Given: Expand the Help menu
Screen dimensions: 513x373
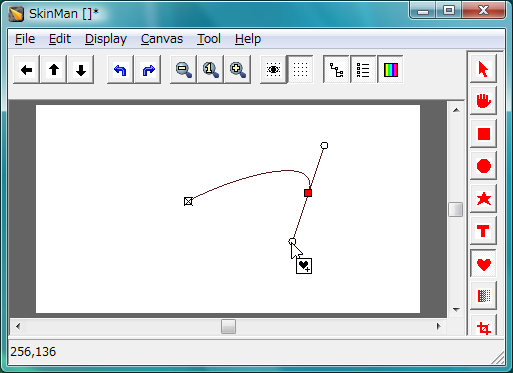Looking at the screenshot, I should point(248,39).
